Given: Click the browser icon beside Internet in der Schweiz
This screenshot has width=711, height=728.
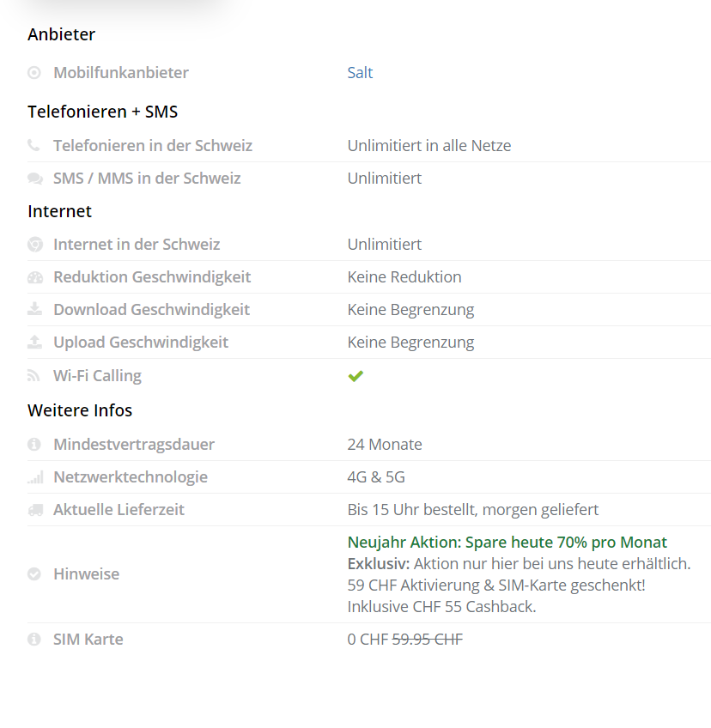Looking at the screenshot, I should (34, 245).
